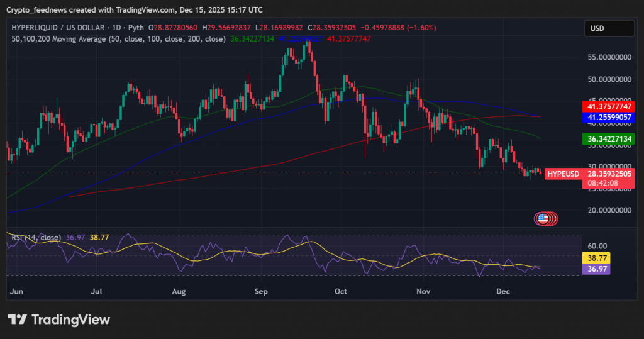Click the 1D interval in chart title
This screenshot has width=644, height=339.
[x=118, y=28]
